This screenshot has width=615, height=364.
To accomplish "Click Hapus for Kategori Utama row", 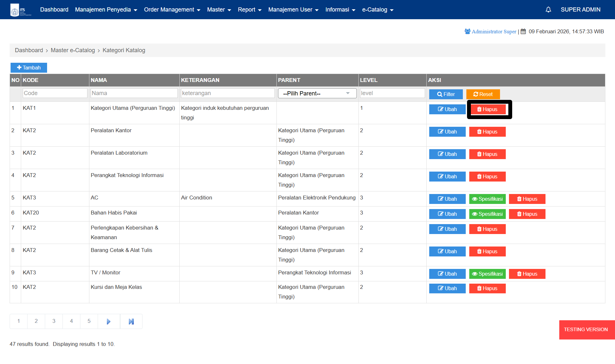I will click(x=488, y=109).
